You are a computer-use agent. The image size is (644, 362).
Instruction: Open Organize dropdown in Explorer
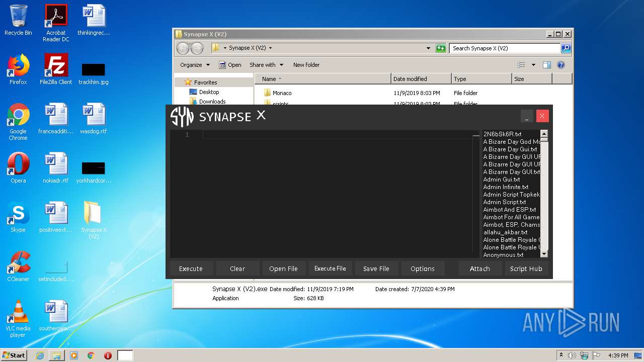tap(195, 65)
